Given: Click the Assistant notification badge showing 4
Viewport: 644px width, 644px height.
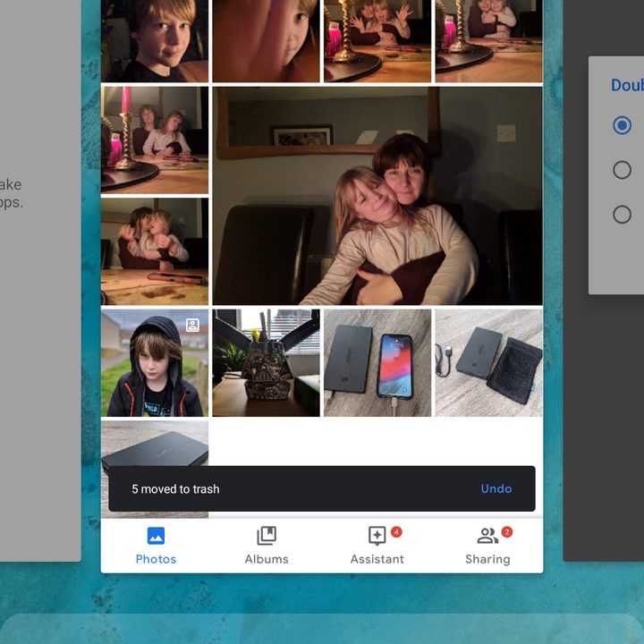Looking at the screenshot, I should click(x=396, y=532).
